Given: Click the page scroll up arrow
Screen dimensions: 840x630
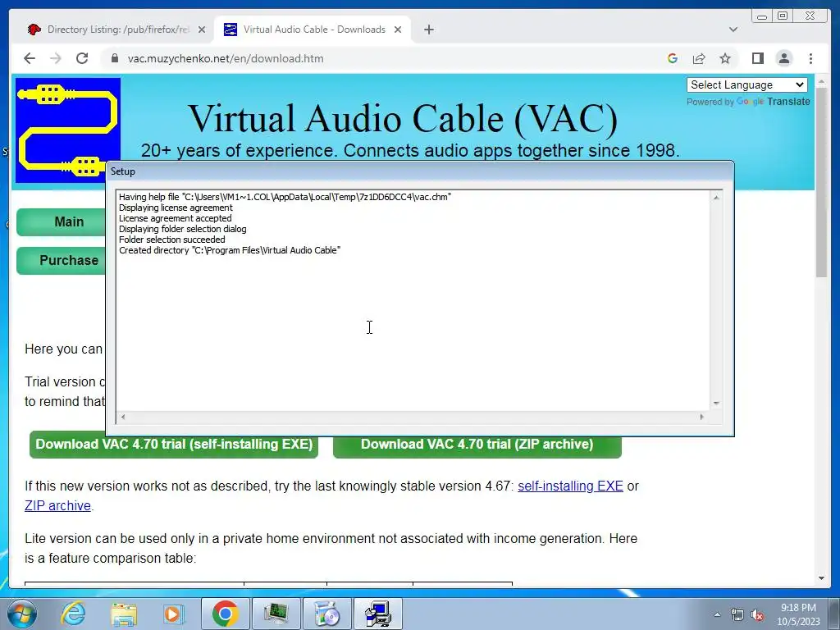Looking at the screenshot, I should [x=822, y=81].
